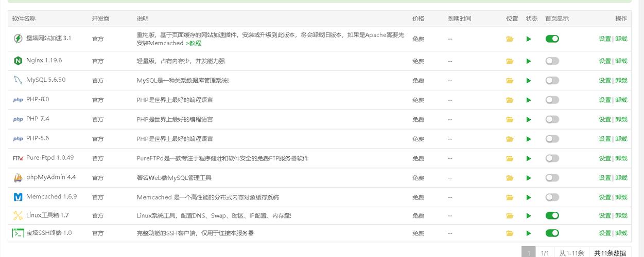Image resolution: width=644 pixels, height=257 pixels.
Task: Open folder location for Linux工具箱 1.7
Action: pos(510,216)
